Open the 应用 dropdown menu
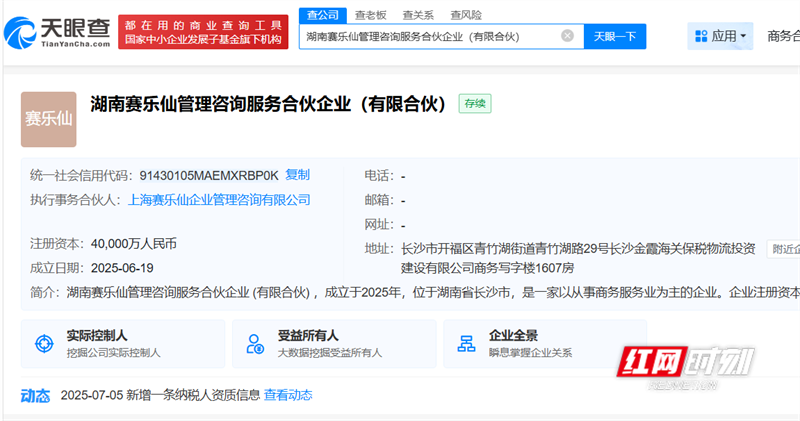The height and width of the screenshot is (421, 800). click(720, 36)
